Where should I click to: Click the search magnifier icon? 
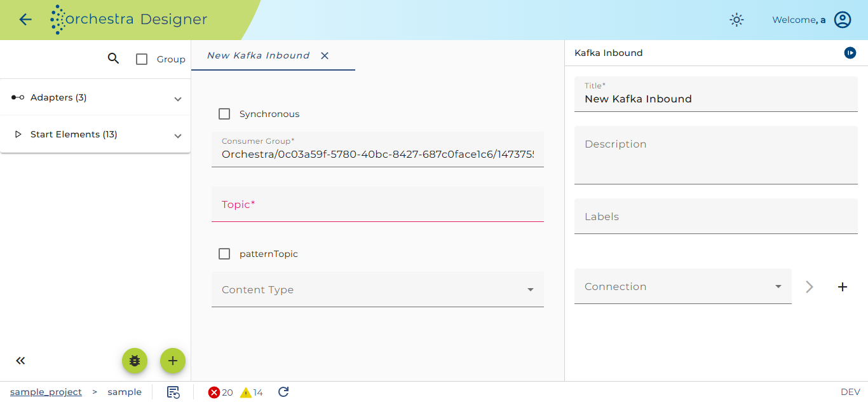click(113, 59)
